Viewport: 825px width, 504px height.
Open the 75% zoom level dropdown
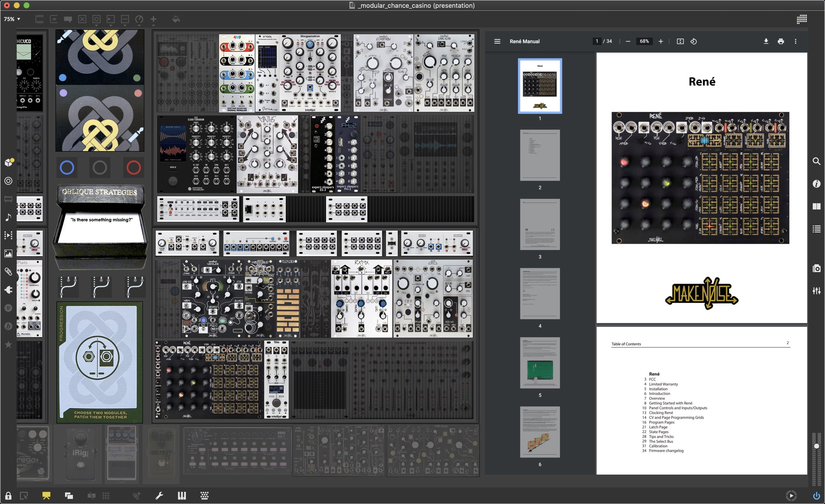click(x=12, y=19)
